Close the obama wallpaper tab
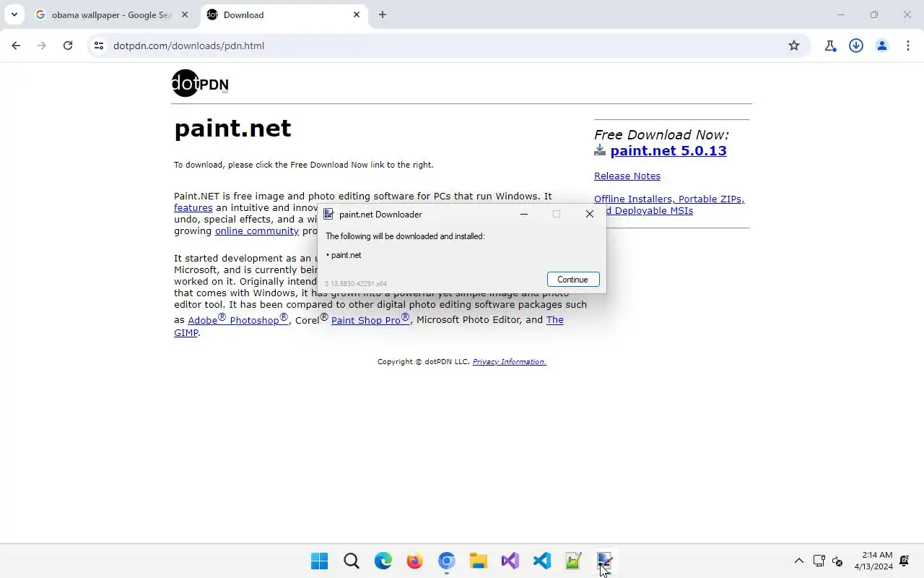 (x=185, y=14)
